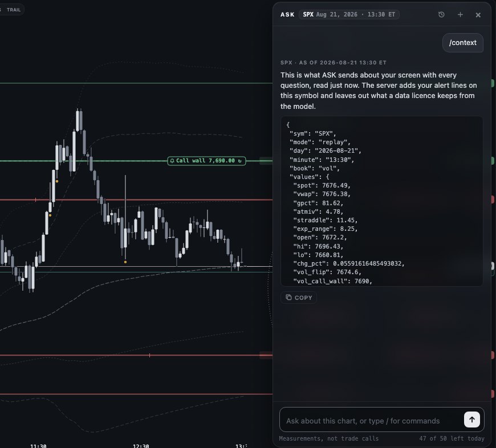Click the ASK panel title label
Screen dimensions: 496x448
point(287,15)
